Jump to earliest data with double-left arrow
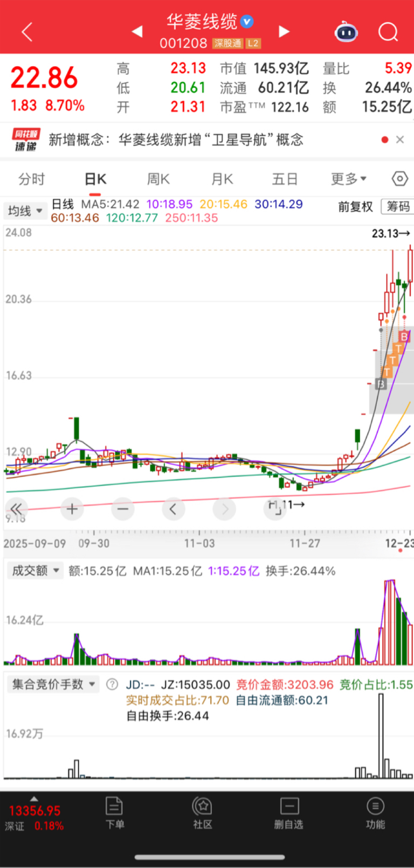Viewport: 414px width, 868px height. (16, 509)
